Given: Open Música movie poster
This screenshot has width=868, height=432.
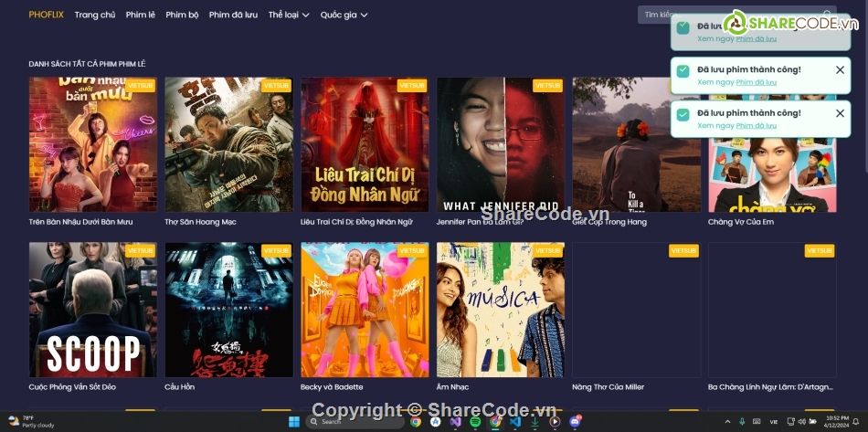Looking at the screenshot, I should (501, 310).
